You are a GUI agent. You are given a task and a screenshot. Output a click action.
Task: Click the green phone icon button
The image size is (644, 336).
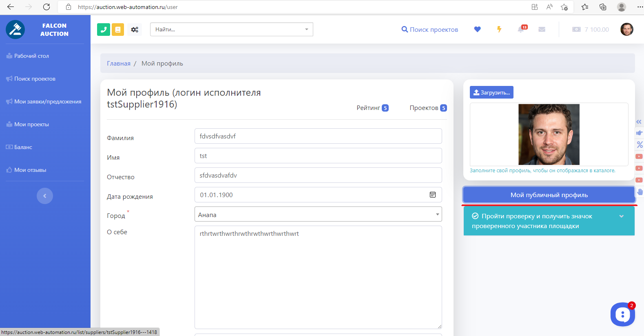[104, 29]
